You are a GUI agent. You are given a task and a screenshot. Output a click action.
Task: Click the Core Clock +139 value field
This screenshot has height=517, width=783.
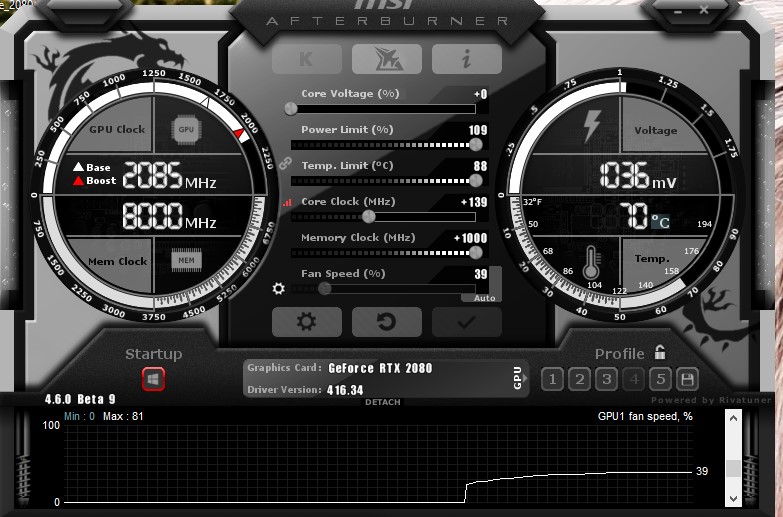click(474, 202)
